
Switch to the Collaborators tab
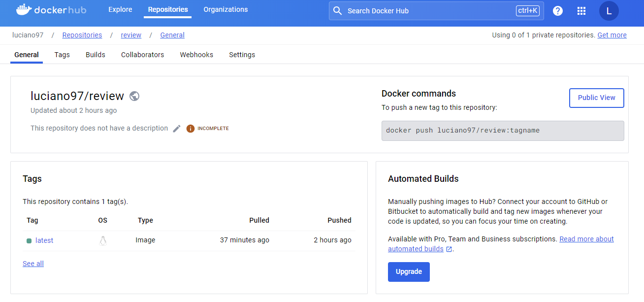point(143,55)
